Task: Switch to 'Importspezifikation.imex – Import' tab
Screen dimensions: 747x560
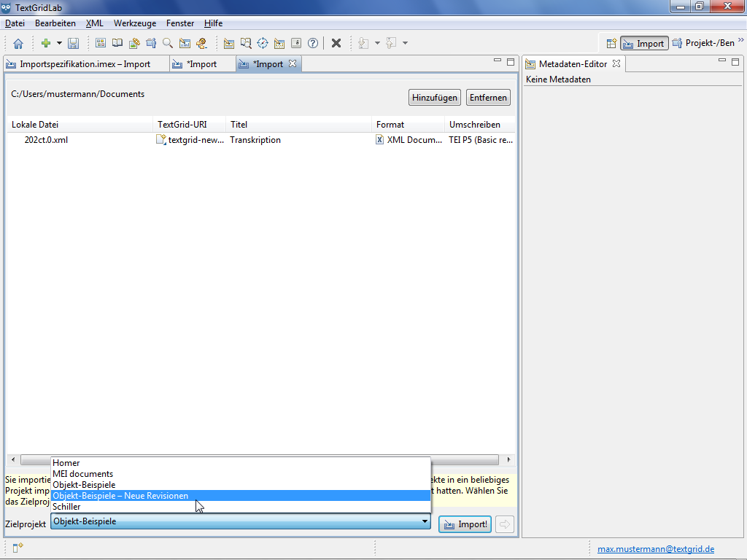Action: click(85, 64)
